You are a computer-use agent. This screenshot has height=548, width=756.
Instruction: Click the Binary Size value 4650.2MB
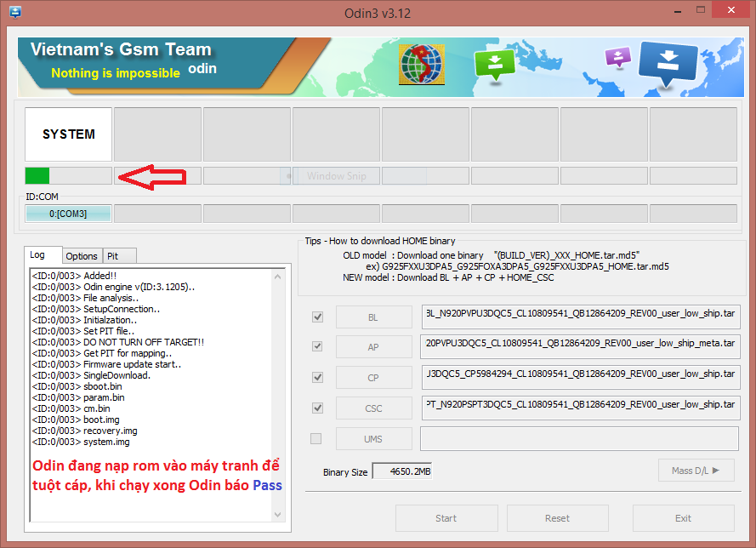(x=402, y=471)
